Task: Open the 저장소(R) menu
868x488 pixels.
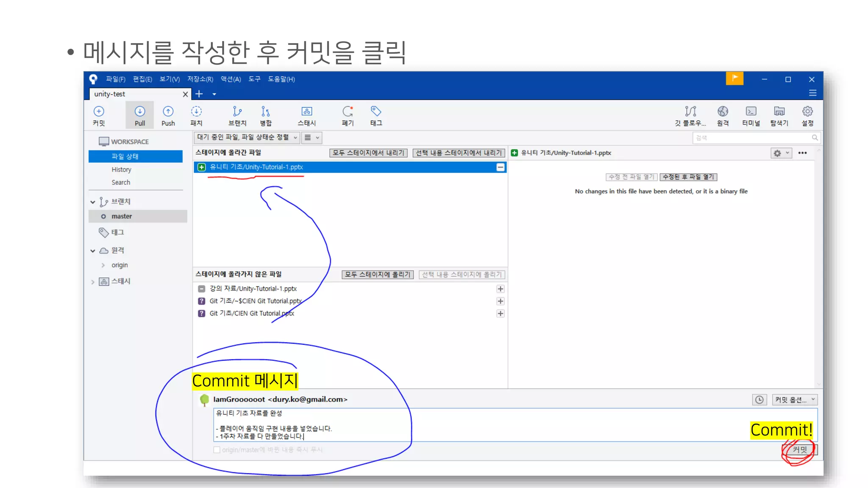Action: pos(200,79)
